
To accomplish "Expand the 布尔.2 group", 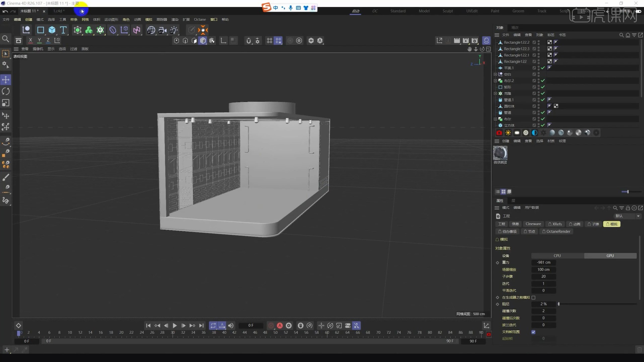I will (495, 80).
